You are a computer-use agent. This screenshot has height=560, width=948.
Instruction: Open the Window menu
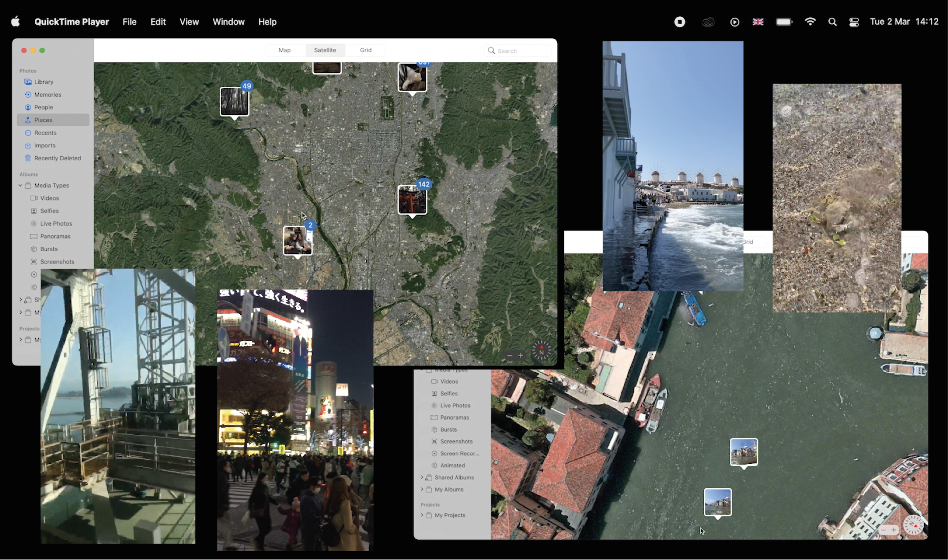click(x=228, y=22)
